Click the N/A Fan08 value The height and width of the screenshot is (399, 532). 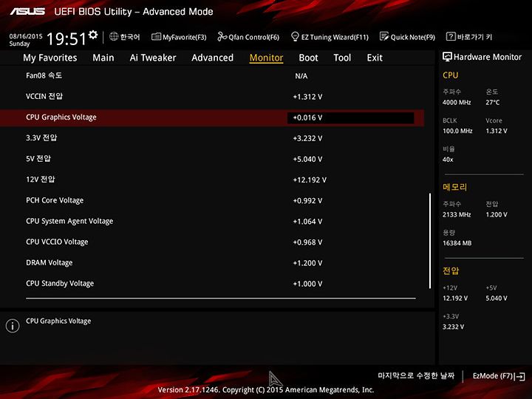[x=301, y=76]
